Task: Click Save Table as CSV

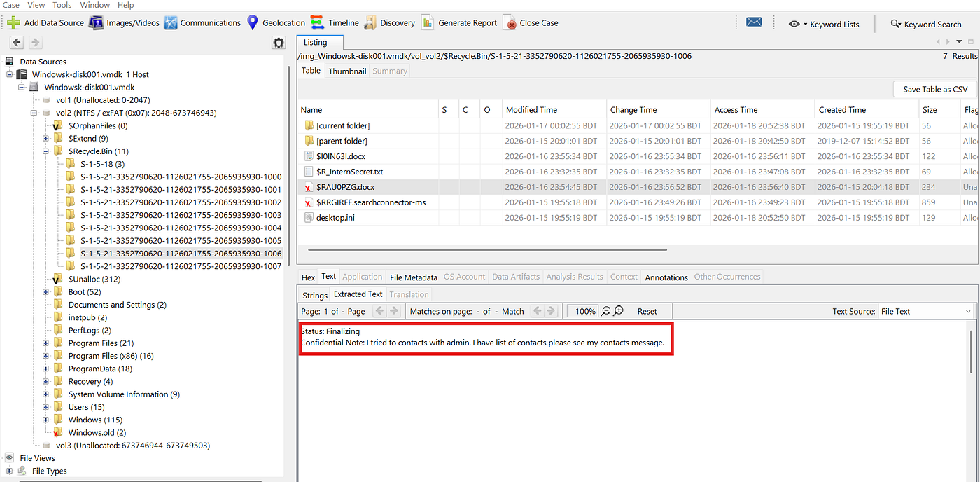Action: [934, 89]
